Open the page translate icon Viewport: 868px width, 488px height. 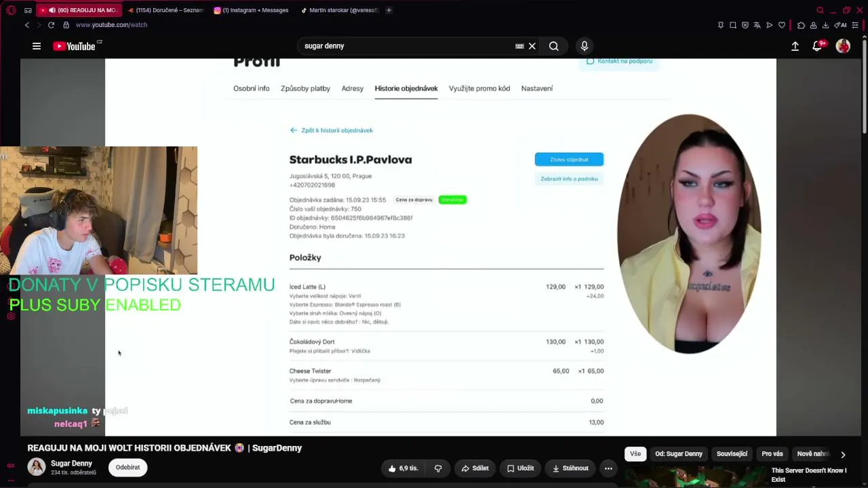click(757, 25)
